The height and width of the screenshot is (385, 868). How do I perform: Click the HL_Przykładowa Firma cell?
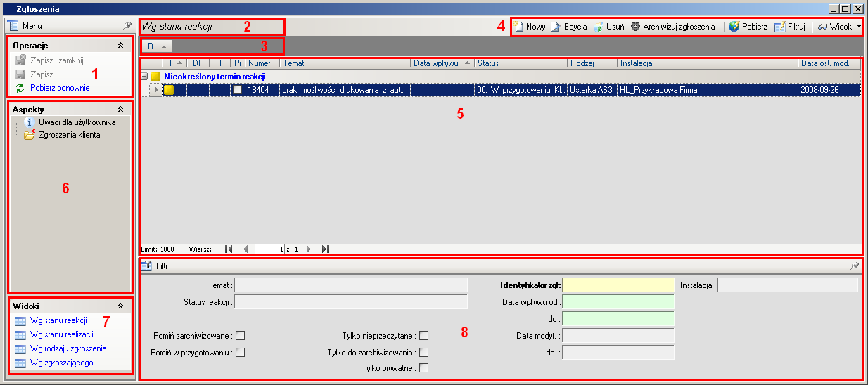708,90
